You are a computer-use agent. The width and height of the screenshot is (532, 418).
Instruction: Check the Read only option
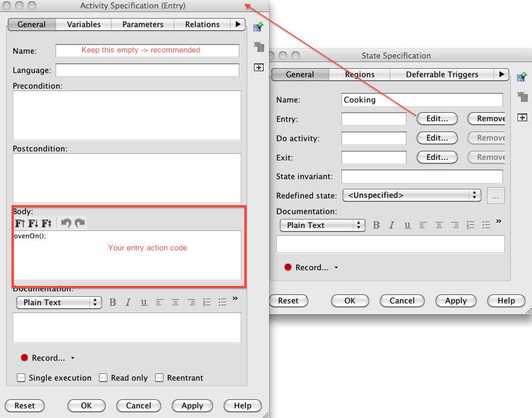click(103, 378)
